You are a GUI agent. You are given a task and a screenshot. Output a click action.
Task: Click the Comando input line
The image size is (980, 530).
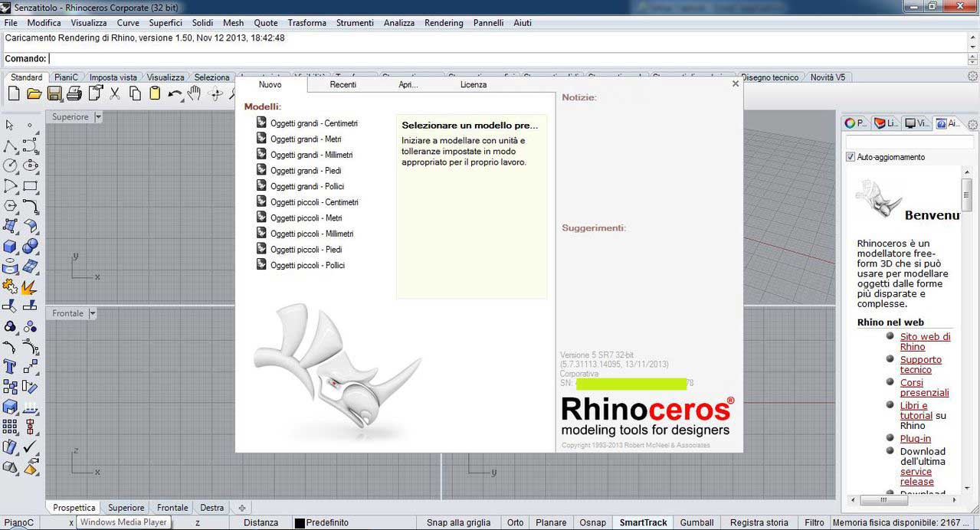(508, 59)
